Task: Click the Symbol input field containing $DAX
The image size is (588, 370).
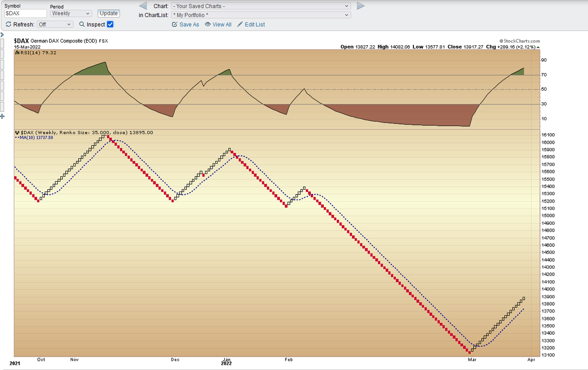Action: click(25, 13)
